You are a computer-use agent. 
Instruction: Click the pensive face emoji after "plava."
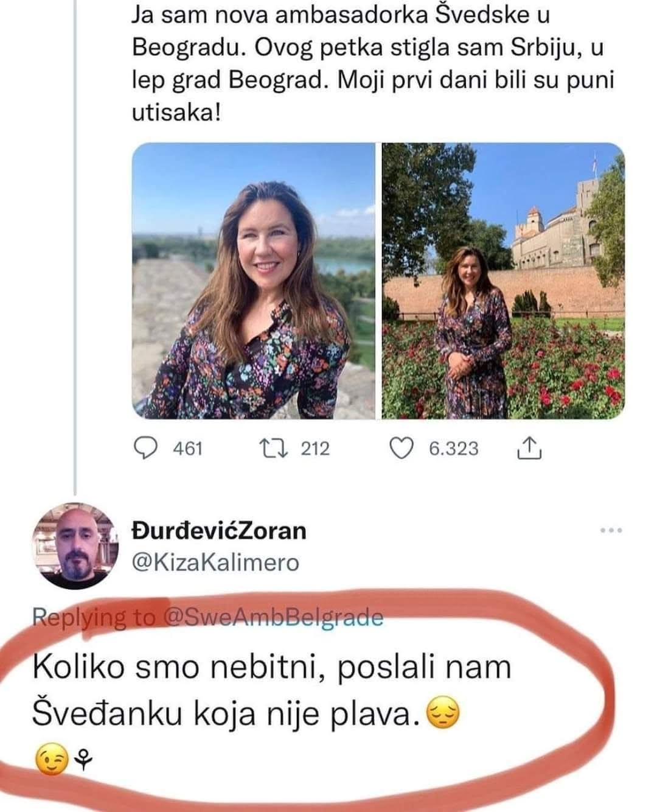443,714
